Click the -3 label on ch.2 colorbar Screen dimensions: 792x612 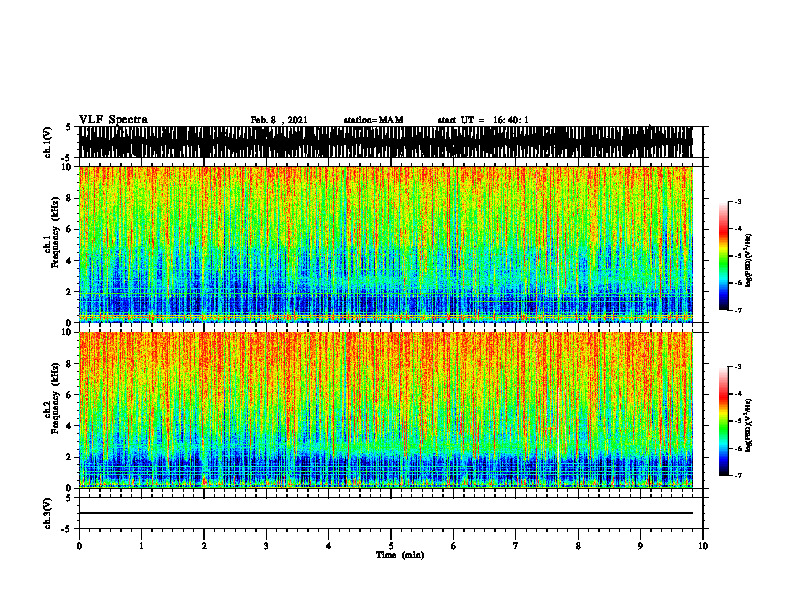click(x=738, y=367)
